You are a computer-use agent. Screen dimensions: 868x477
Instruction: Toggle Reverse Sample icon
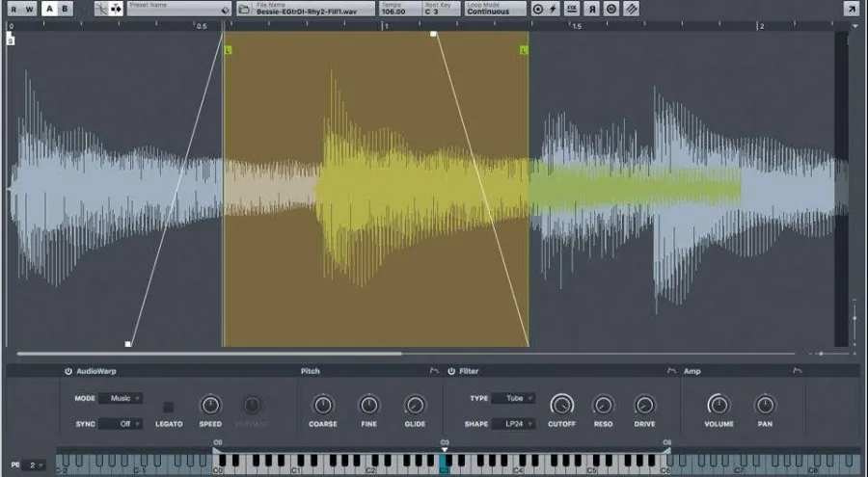[592, 9]
